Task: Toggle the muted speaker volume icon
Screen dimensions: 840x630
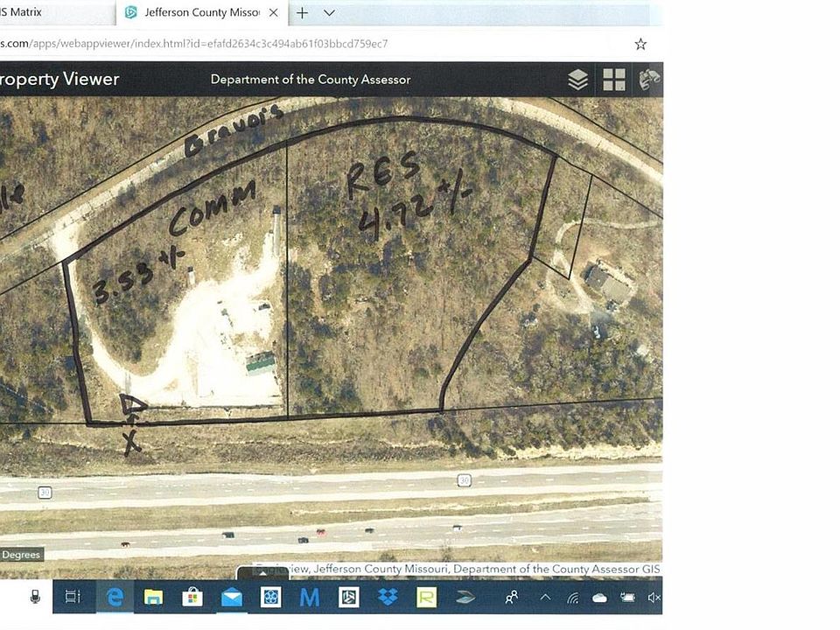Action: [x=654, y=598]
